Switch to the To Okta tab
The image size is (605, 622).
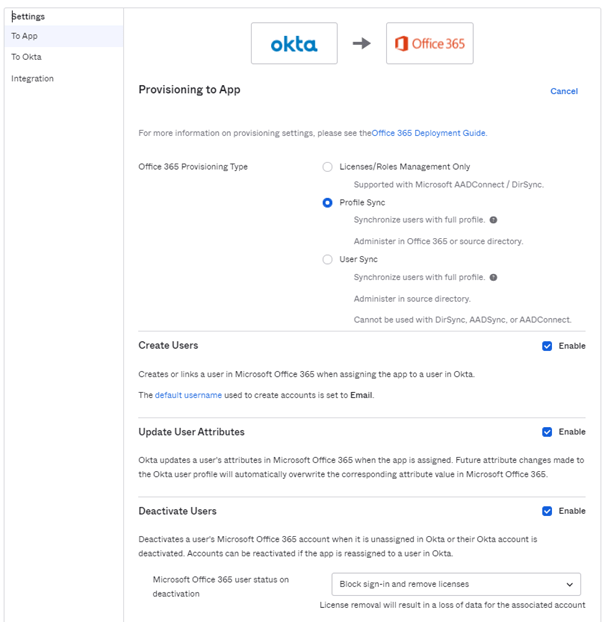click(26, 57)
